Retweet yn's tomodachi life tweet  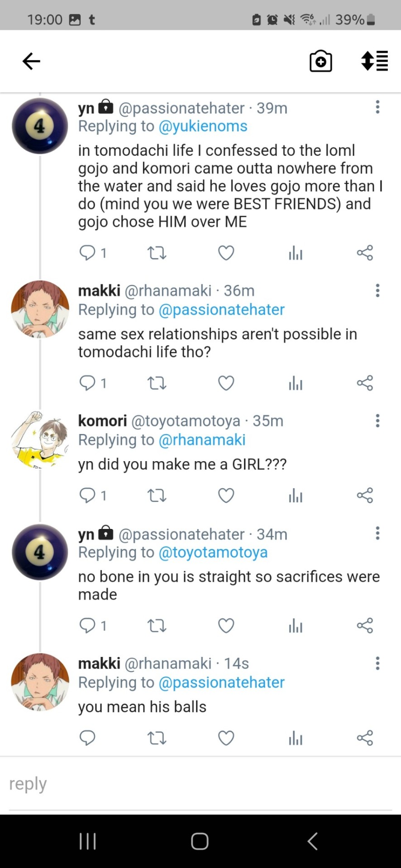click(x=157, y=253)
